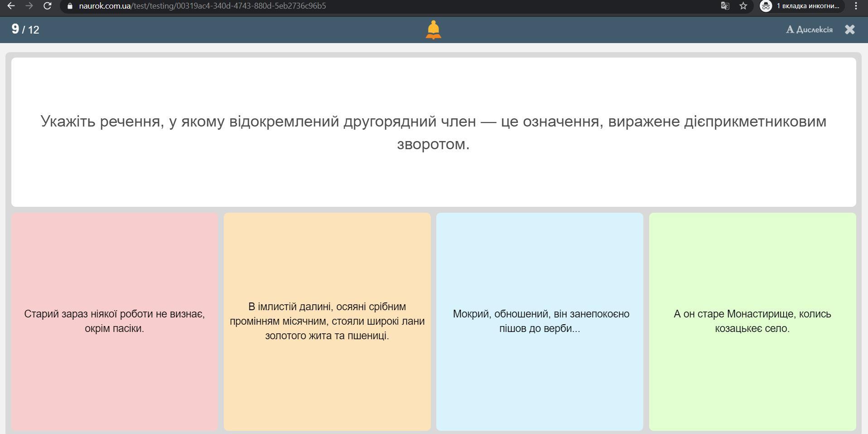Open the page translate icon
The width and height of the screenshot is (868, 434).
click(725, 6)
